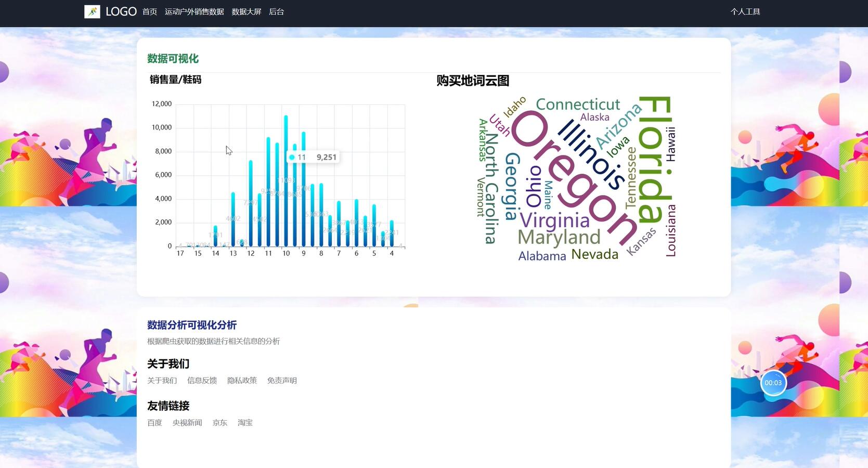Open the 信息反馈 feedback link

click(x=202, y=380)
